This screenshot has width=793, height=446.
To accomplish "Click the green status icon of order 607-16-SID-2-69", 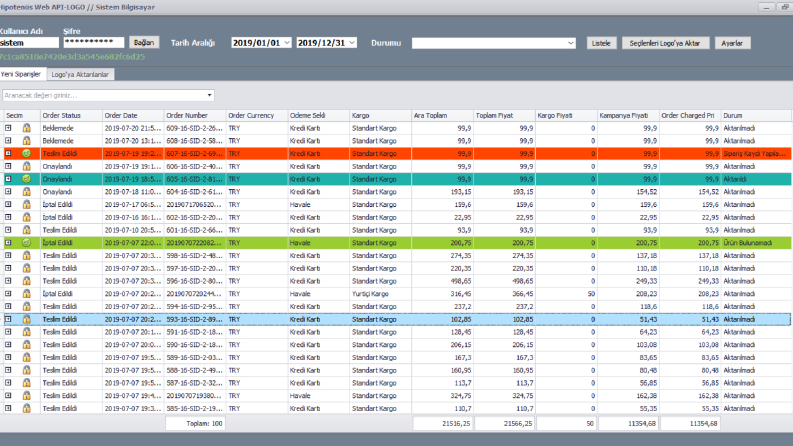I will (26, 153).
